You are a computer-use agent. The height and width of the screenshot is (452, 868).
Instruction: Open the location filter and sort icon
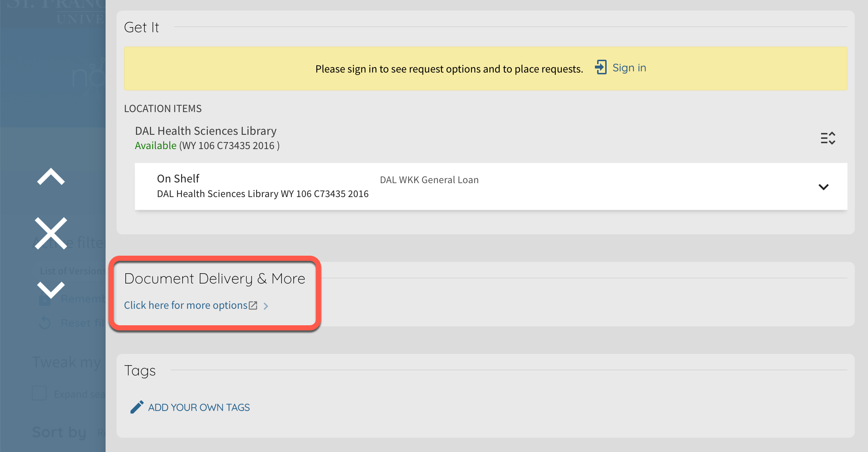828,138
